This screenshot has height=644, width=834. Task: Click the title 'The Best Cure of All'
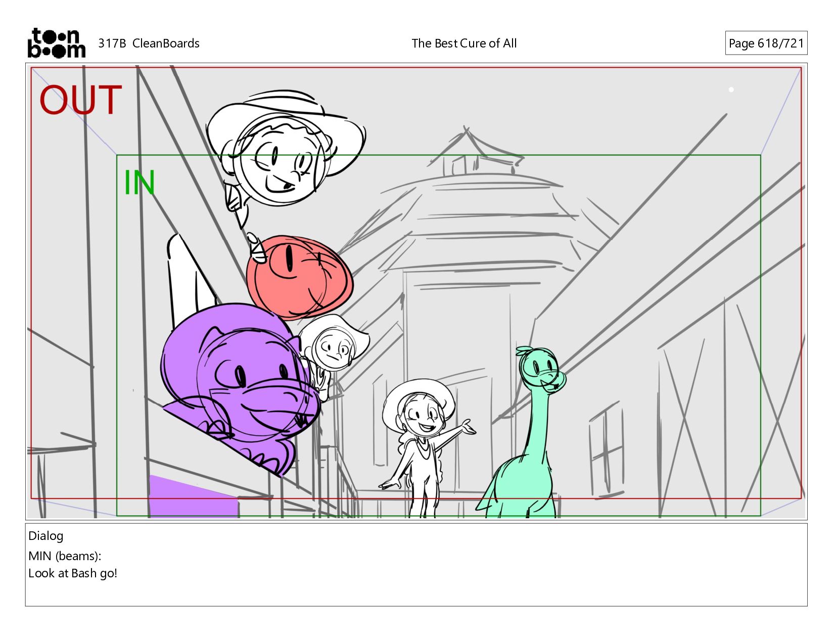tap(464, 43)
